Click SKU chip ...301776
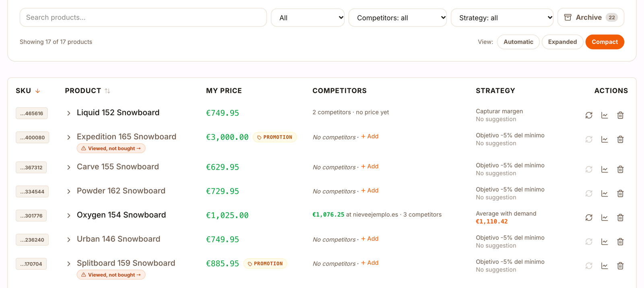Viewport: 644px width, 288px height. point(31,215)
